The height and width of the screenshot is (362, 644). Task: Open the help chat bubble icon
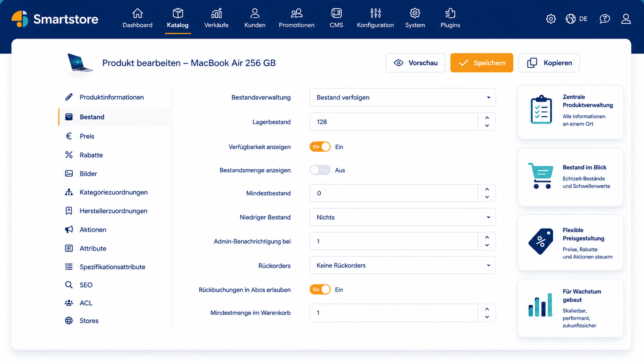[x=605, y=19]
